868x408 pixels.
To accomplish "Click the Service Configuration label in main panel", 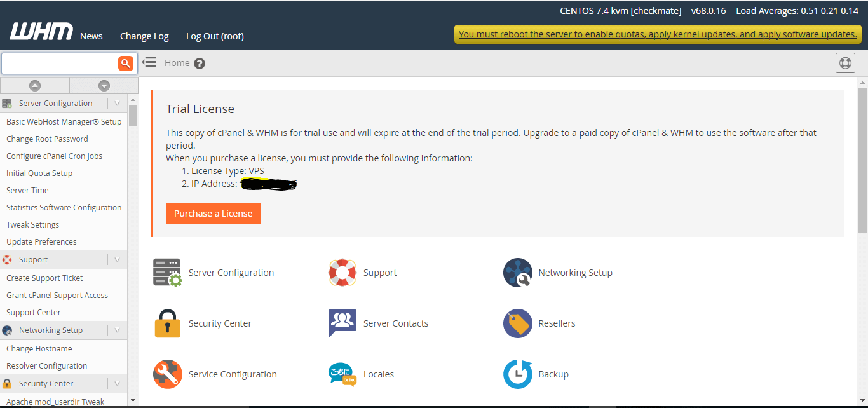I will [x=233, y=374].
